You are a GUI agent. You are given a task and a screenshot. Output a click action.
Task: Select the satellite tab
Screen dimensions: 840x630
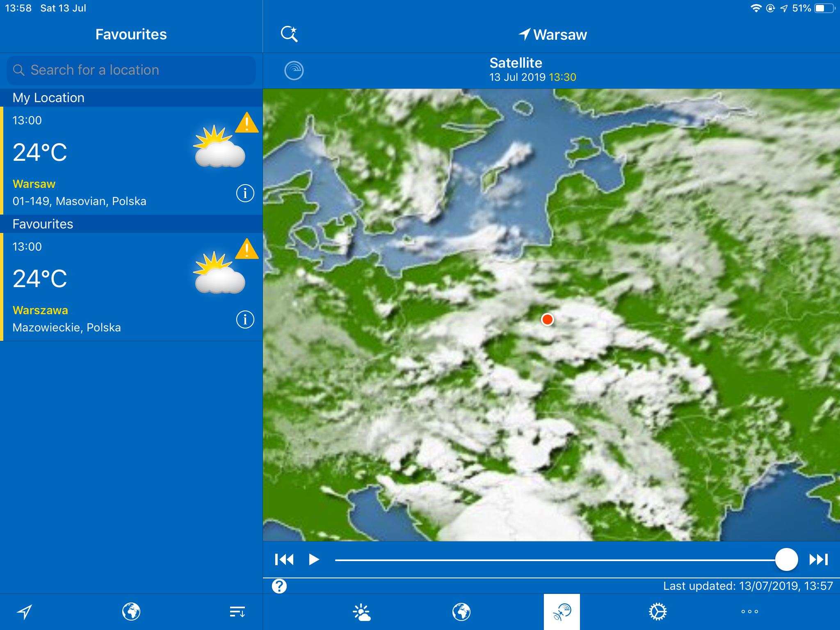[562, 612]
